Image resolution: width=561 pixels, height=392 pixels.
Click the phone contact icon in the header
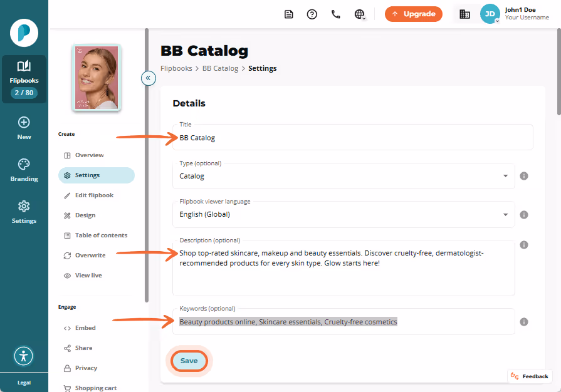(335, 14)
